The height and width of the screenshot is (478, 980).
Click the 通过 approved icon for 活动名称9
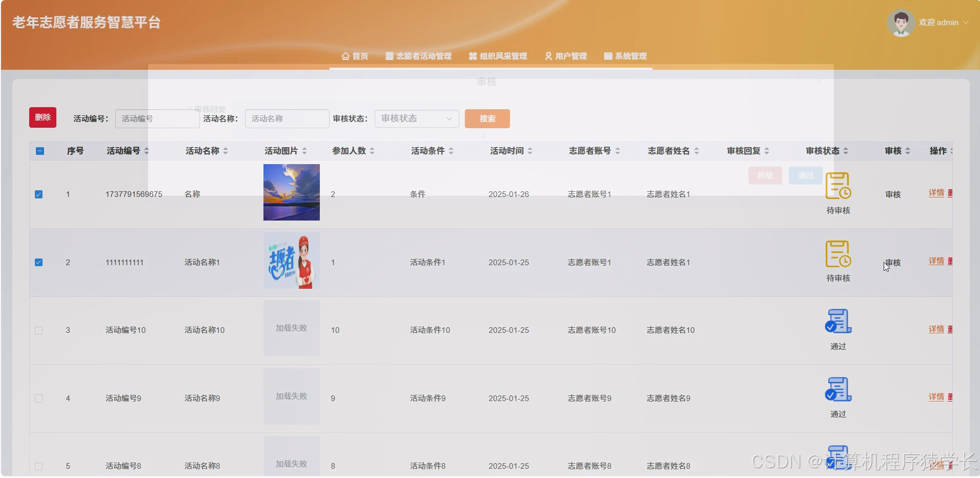(x=838, y=390)
